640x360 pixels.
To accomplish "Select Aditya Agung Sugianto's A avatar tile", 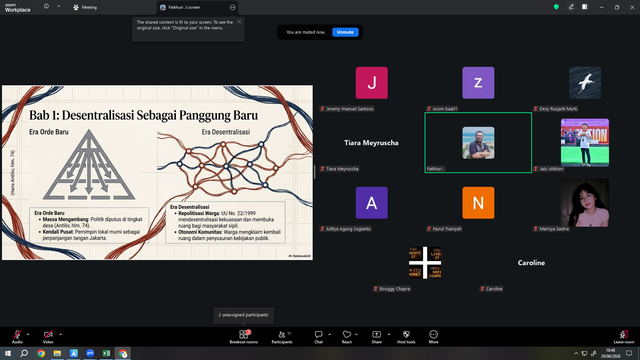I will pos(371,203).
